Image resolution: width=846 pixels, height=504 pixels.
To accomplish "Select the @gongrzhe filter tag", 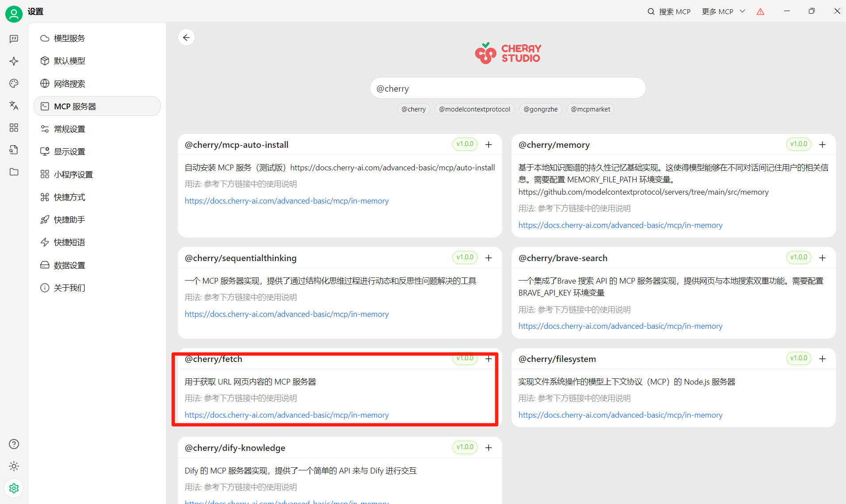I will click(541, 109).
